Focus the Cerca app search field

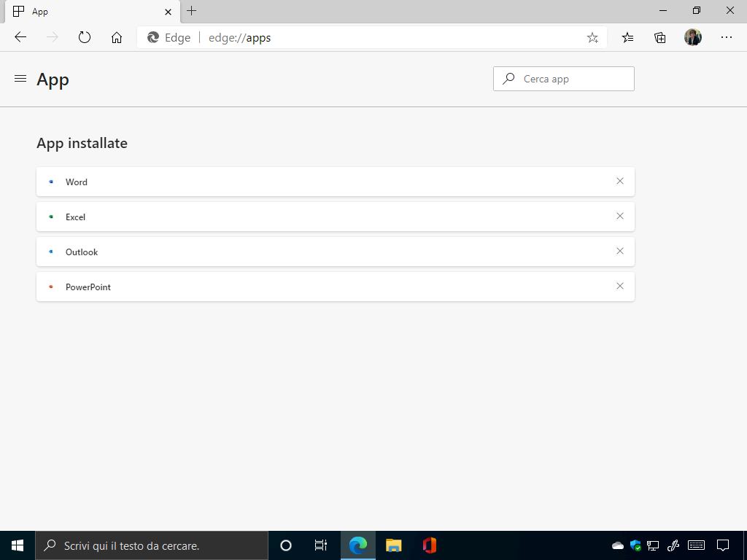pos(564,79)
